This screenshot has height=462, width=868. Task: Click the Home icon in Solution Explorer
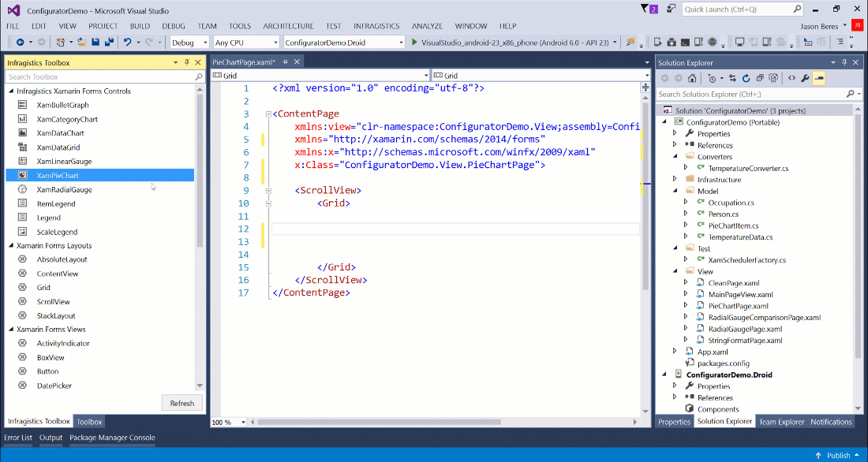coord(693,79)
